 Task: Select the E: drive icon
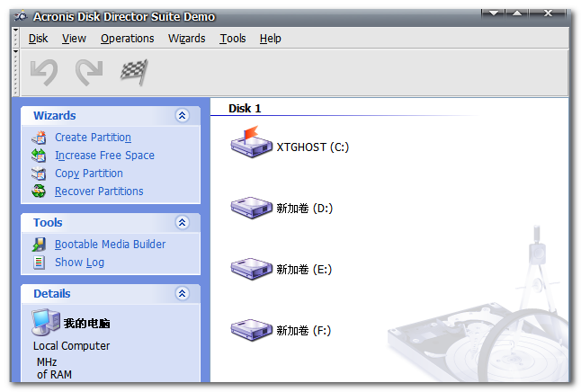point(252,269)
